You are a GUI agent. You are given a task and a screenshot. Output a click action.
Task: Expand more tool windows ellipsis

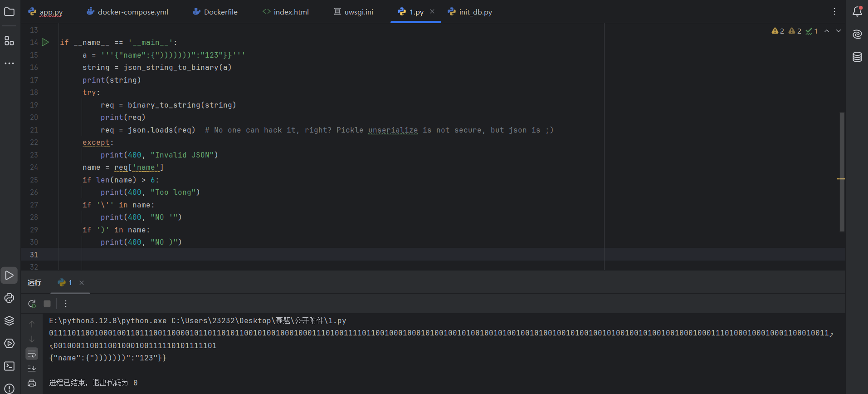coord(9,64)
